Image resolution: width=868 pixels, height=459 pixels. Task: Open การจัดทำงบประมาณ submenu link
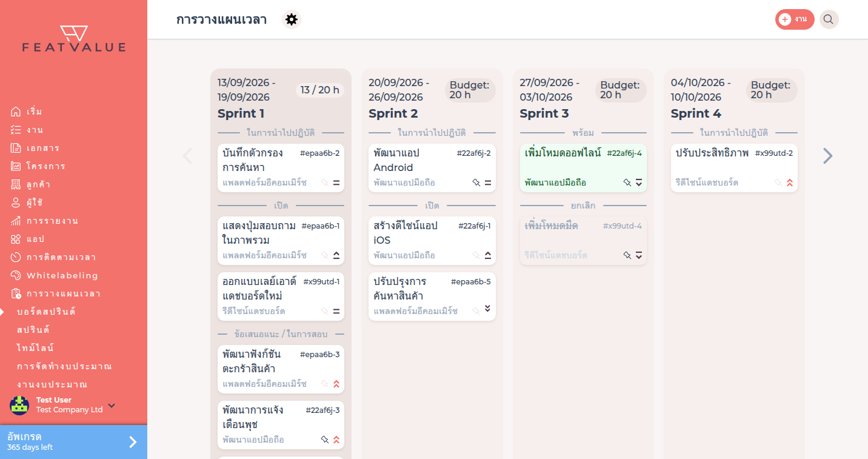point(64,366)
